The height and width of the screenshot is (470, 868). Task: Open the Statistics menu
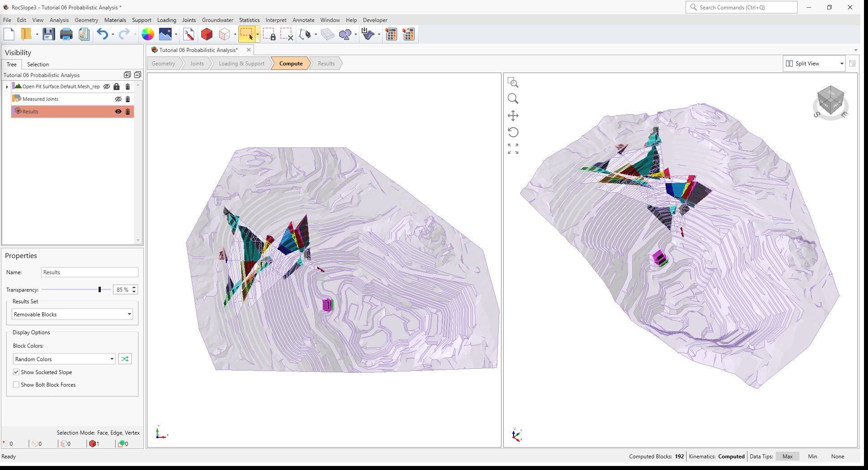pyautogui.click(x=249, y=20)
